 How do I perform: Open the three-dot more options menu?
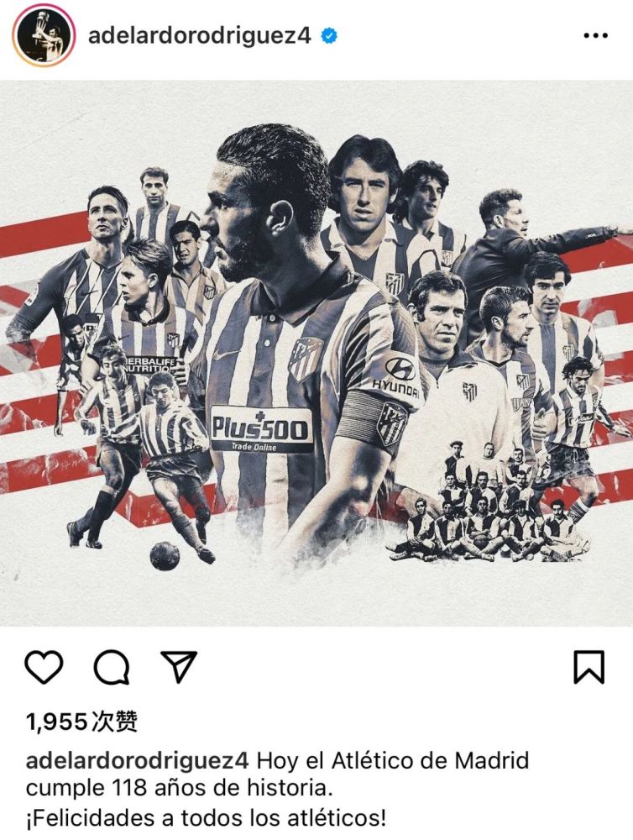click(595, 36)
